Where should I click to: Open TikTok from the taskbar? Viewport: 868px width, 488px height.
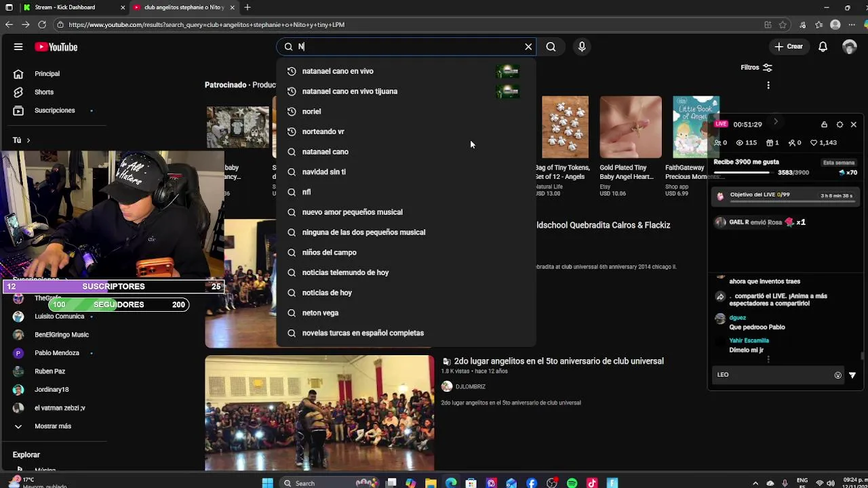click(x=592, y=483)
